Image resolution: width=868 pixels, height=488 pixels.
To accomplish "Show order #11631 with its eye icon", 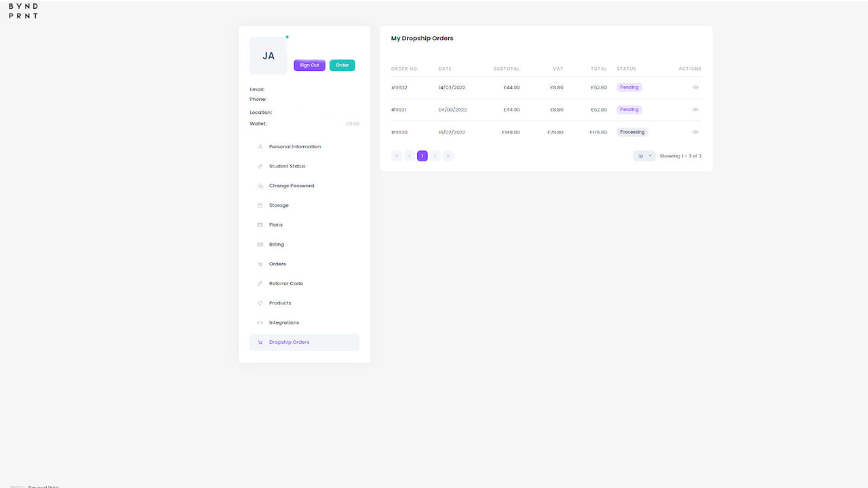I will pyautogui.click(x=695, y=109).
